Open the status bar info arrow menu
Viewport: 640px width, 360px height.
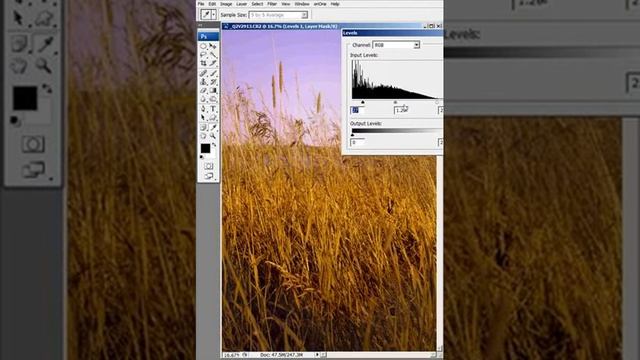point(317,355)
